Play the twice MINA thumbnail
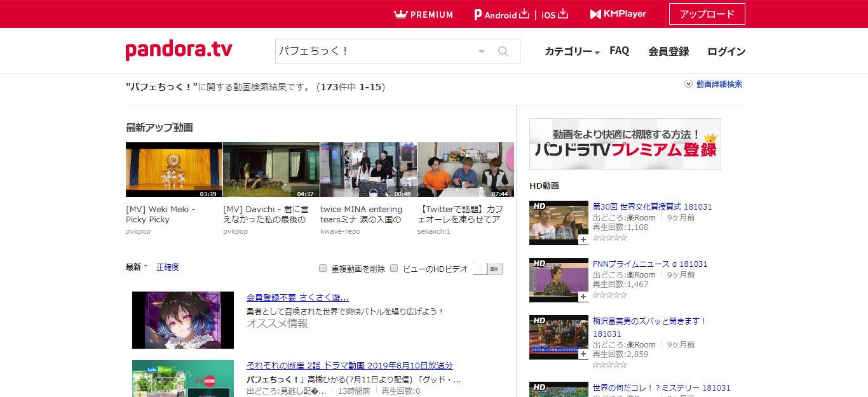 (369, 170)
